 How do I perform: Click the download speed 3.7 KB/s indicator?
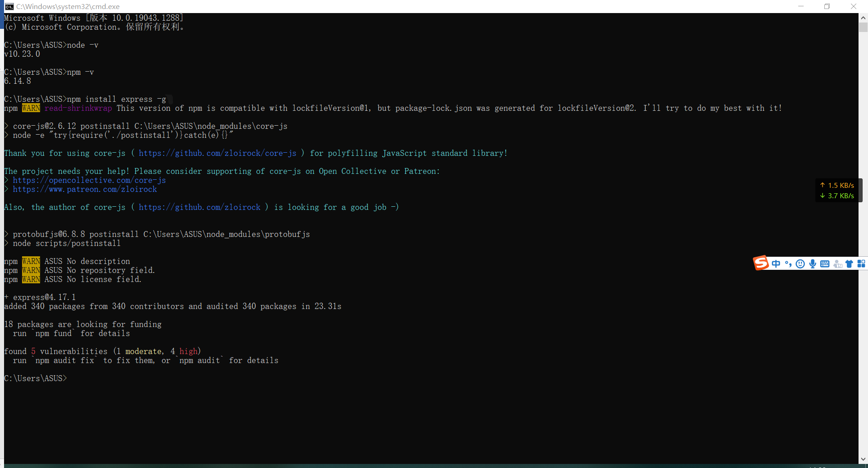coord(837,195)
